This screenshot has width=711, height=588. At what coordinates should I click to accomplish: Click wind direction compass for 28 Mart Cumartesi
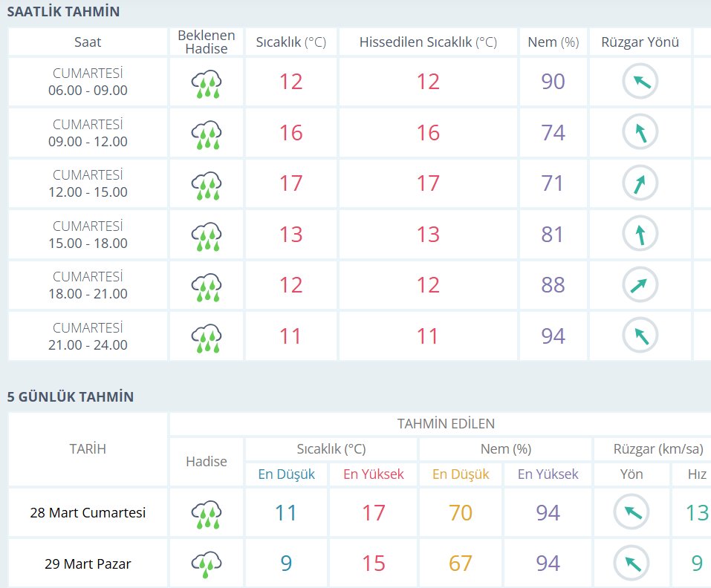631,513
